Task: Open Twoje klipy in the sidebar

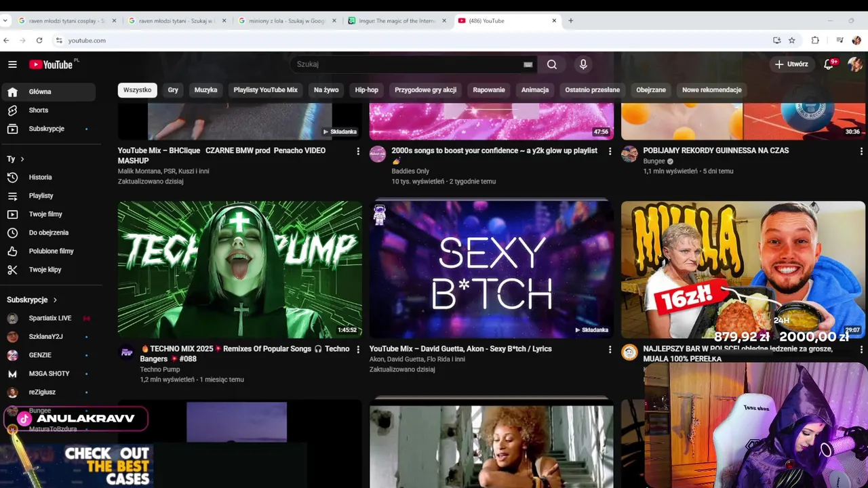Action: coord(47,270)
